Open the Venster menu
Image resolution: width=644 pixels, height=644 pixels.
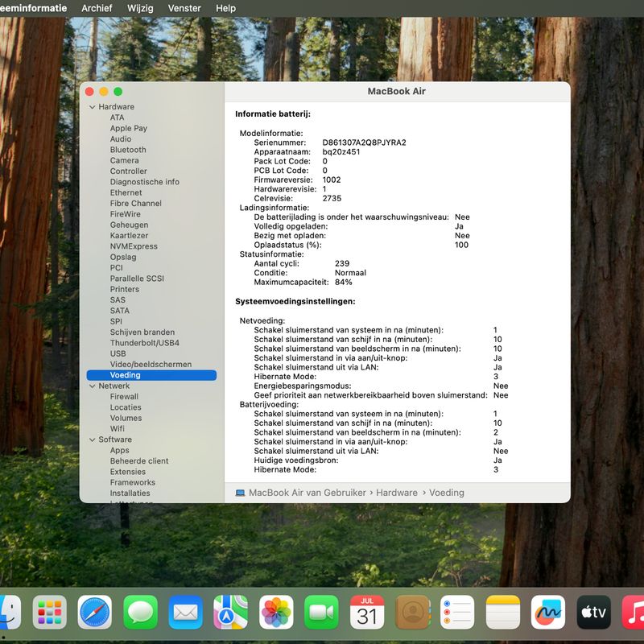pyautogui.click(x=184, y=8)
